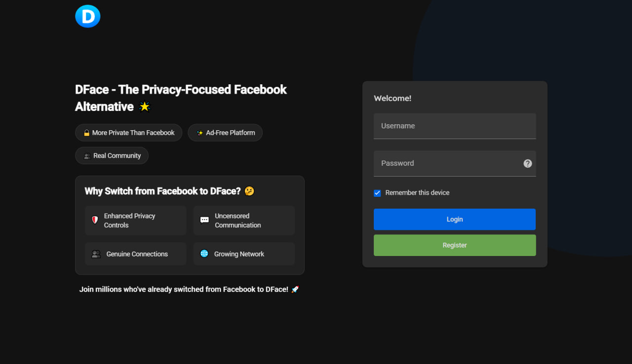Click the globe icon beside Growing Network
This screenshot has height=364, width=632.
click(x=204, y=254)
